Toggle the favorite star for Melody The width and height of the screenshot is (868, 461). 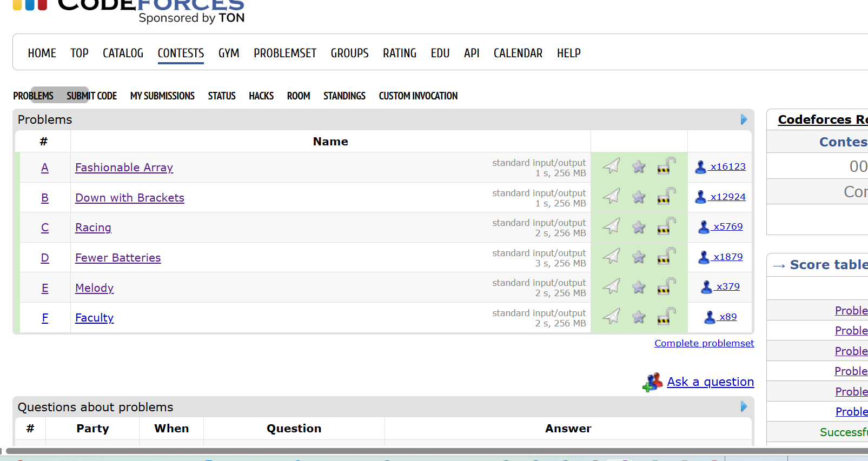(639, 287)
